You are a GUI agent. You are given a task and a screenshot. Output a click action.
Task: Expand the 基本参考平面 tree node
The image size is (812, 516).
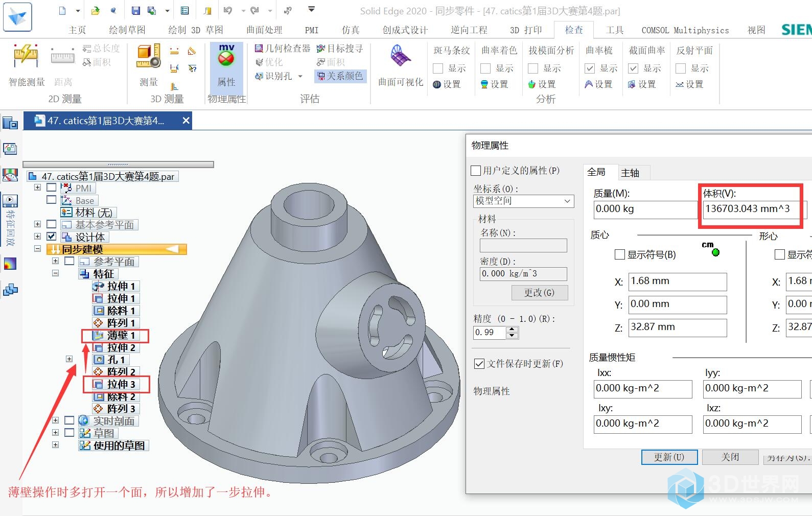(x=37, y=224)
